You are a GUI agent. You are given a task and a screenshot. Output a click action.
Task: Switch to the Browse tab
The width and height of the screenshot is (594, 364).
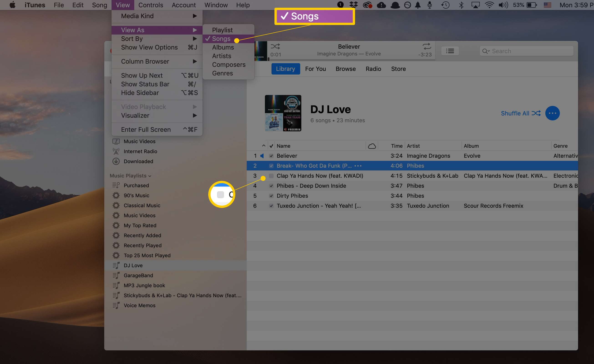(x=345, y=68)
